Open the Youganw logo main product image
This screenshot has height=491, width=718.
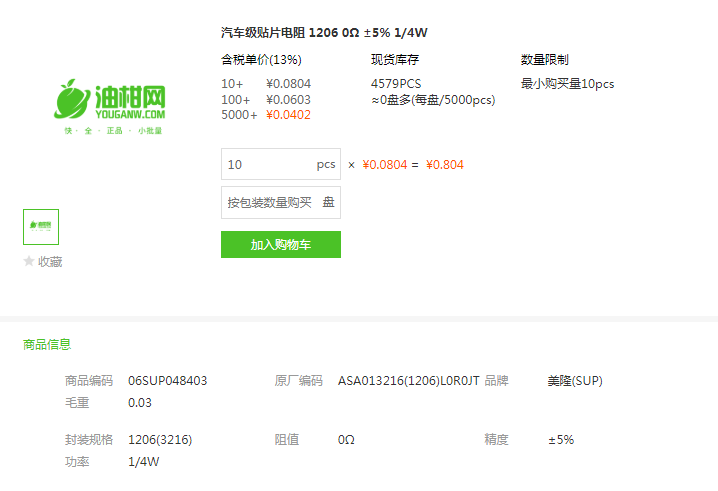(110, 106)
